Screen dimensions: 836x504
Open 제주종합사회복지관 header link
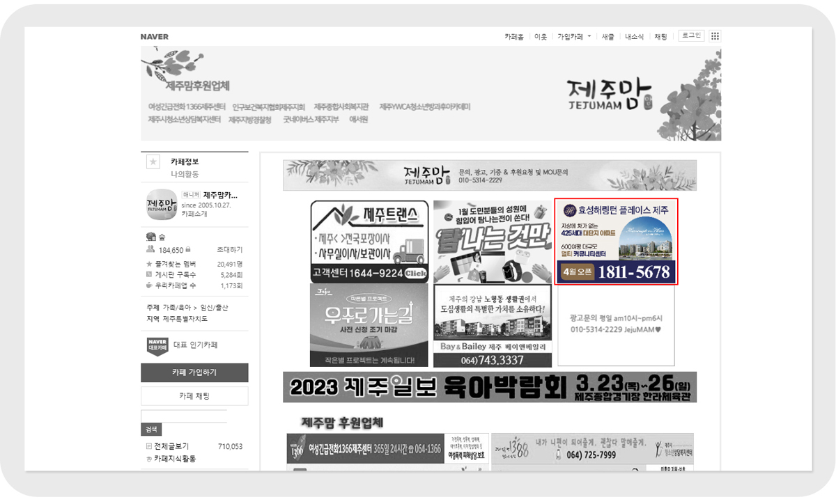341,107
